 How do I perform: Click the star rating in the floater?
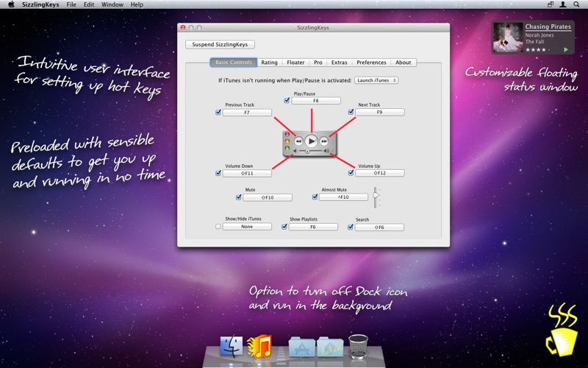pos(536,49)
